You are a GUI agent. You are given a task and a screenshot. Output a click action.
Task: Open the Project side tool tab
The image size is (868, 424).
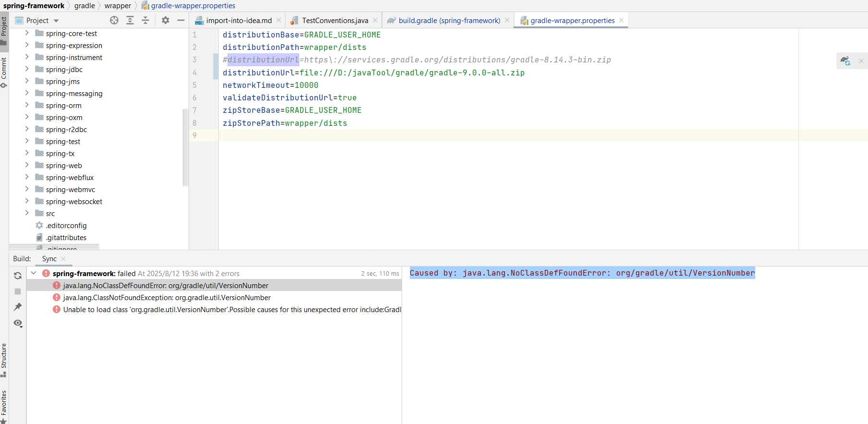(x=4, y=31)
